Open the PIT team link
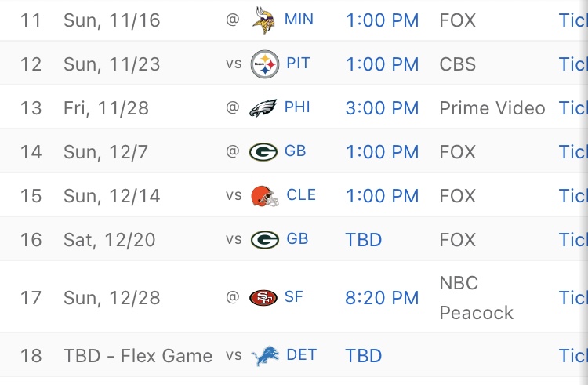Image resolution: width=588 pixels, height=385 pixels. click(x=298, y=64)
